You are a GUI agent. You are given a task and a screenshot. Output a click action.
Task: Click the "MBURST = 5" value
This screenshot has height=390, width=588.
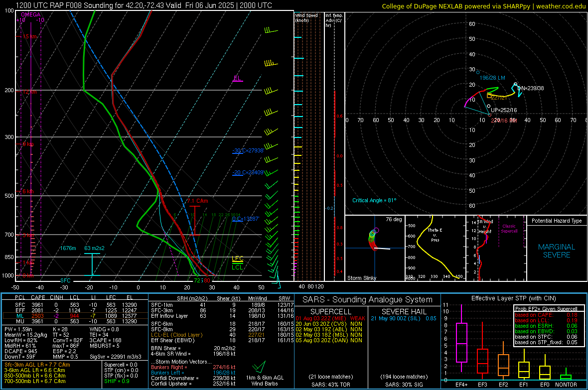pyautogui.click(x=104, y=346)
